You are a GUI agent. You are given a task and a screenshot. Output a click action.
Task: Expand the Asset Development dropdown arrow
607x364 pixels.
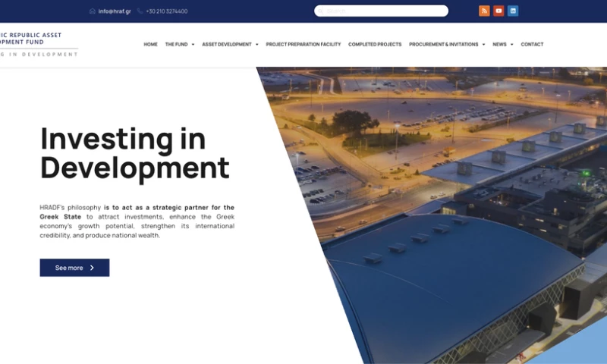point(256,45)
